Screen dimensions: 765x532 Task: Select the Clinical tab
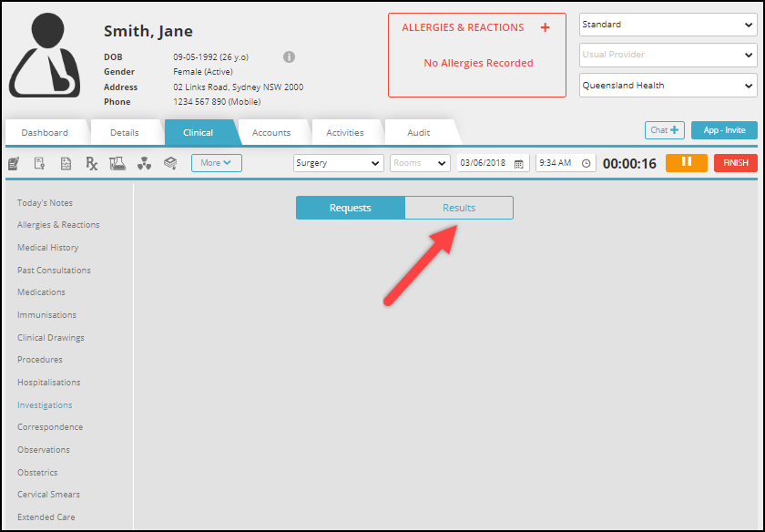tap(198, 132)
